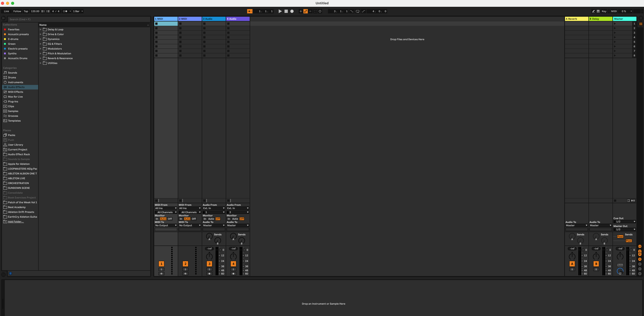Expand the Drive & Color folder

click(40, 34)
